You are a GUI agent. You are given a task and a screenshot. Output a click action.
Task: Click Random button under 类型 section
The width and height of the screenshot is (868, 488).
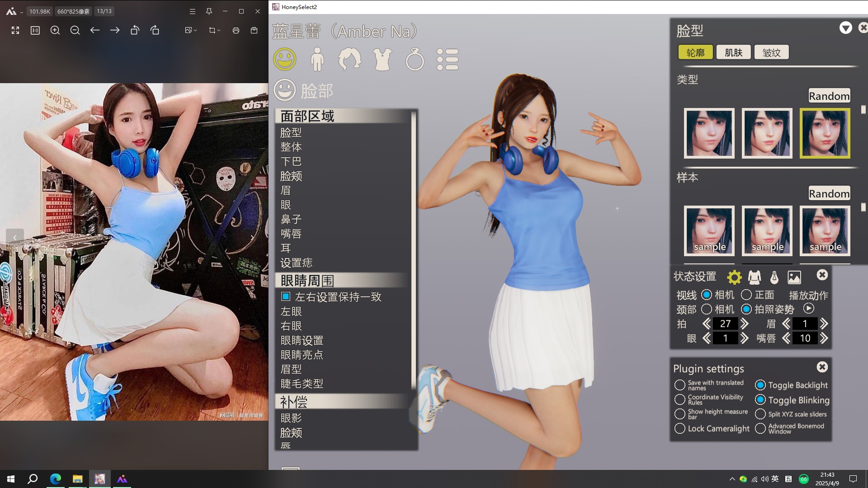(829, 96)
